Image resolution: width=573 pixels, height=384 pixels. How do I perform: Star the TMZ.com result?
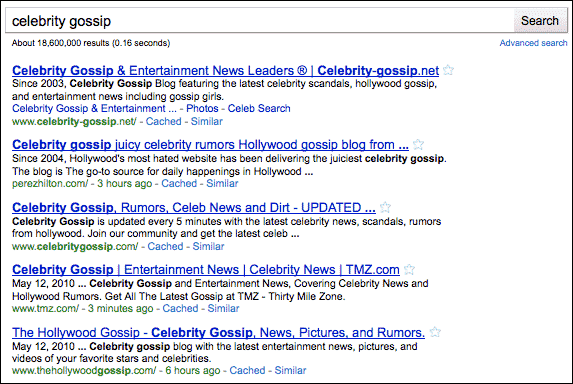click(x=409, y=269)
